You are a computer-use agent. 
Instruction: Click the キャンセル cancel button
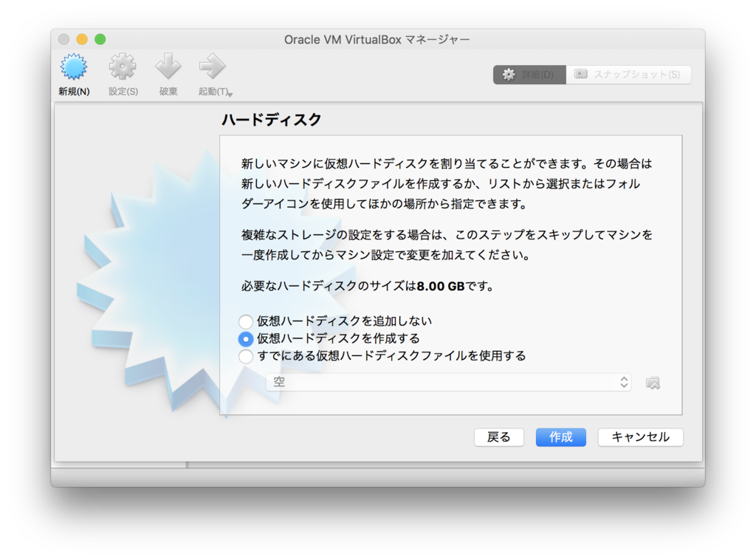640,437
